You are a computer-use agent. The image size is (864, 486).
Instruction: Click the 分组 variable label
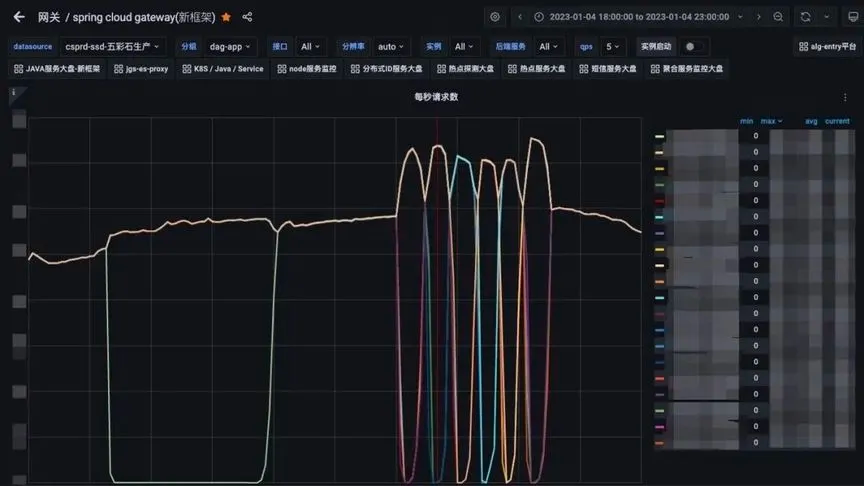point(188,47)
